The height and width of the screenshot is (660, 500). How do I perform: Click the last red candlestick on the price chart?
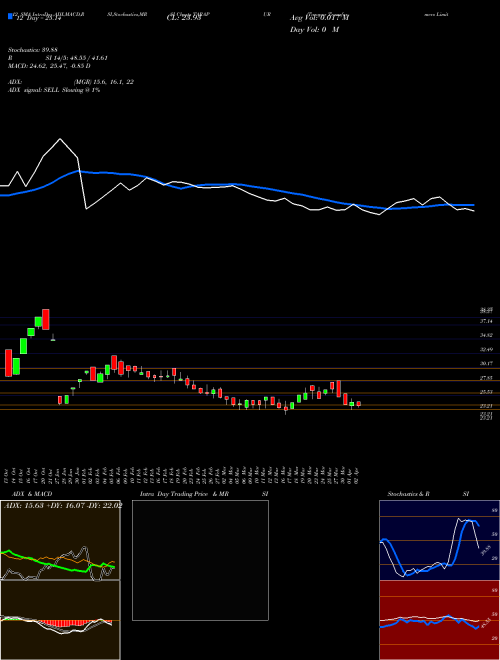(x=359, y=404)
